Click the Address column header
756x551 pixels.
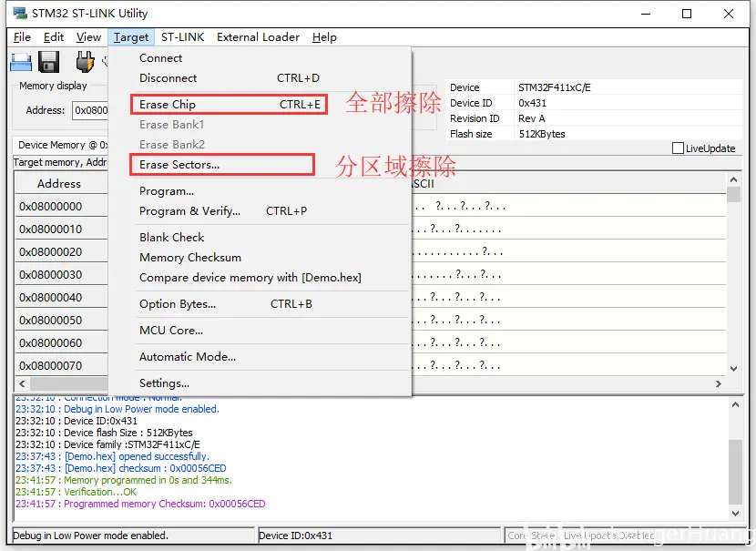(x=60, y=184)
